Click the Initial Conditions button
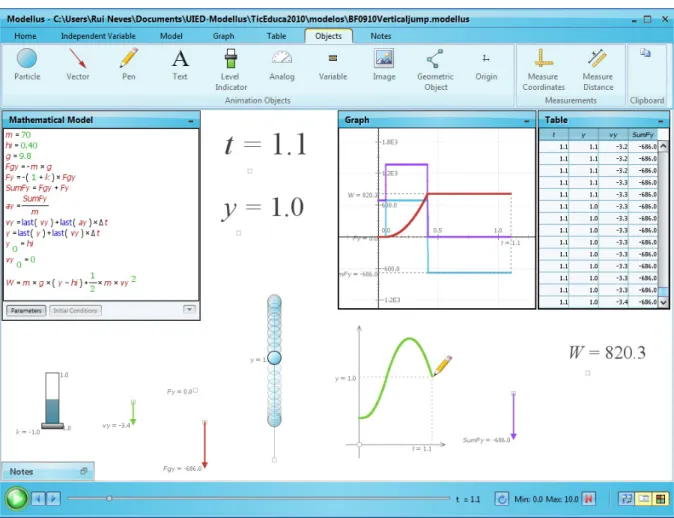Screen dimensions: 674x518 (75, 310)
